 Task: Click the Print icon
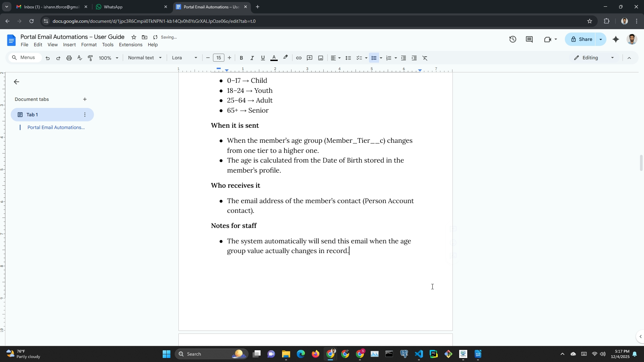[x=69, y=58]
